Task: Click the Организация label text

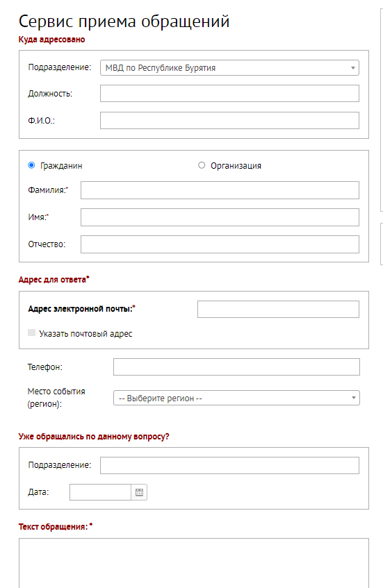Action: (x=236, y=166)
